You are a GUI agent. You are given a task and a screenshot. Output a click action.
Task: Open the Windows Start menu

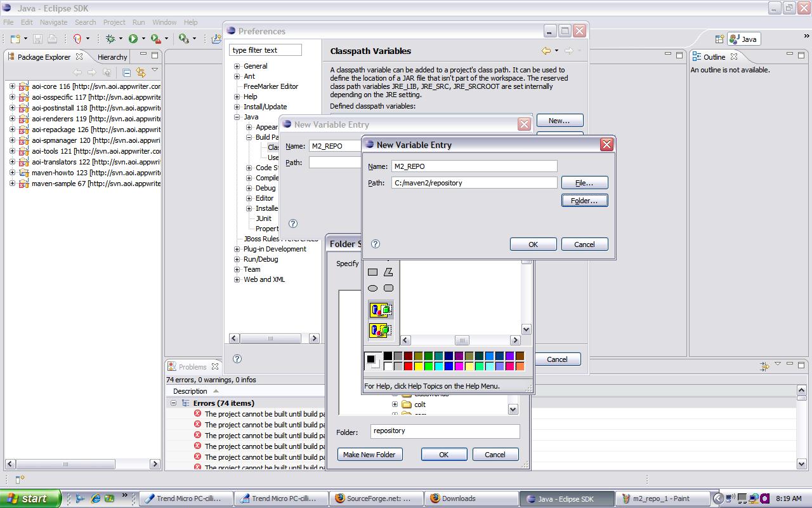point(30,498)
